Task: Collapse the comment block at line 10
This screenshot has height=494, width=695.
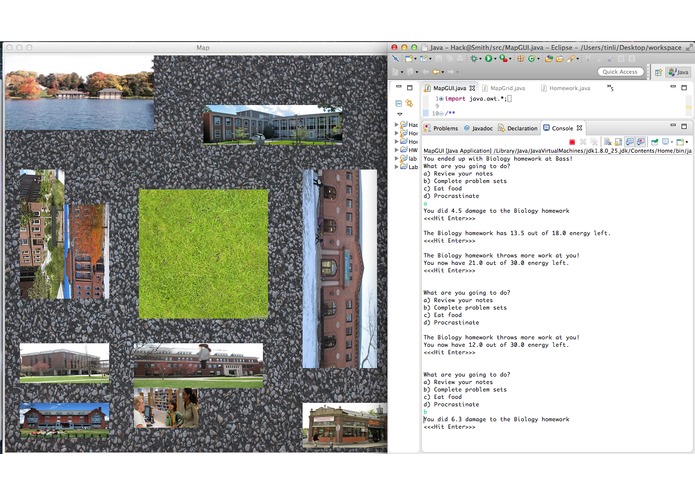Action: pyautogui.click(x=441, y=113)
